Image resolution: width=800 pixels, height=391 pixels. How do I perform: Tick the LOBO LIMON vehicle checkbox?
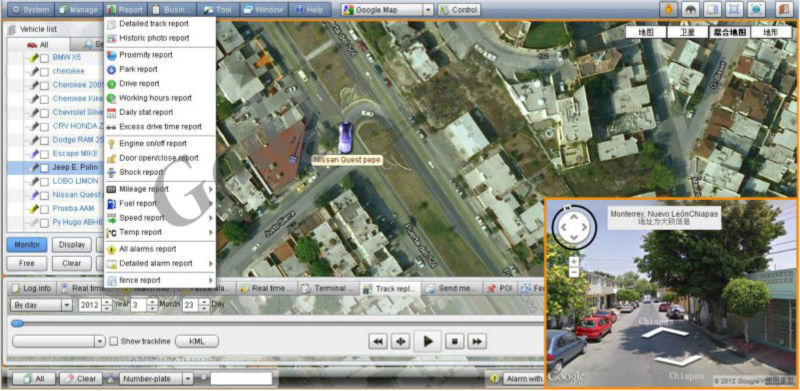[44, 181]
